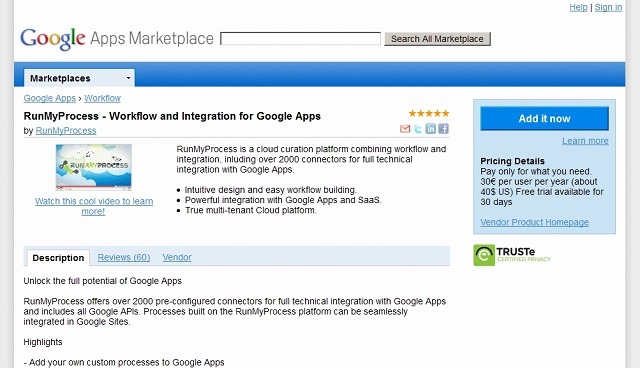640x368 pixels.
Task: Open the RunMyProcess vendor link
Action: [66, 131]
